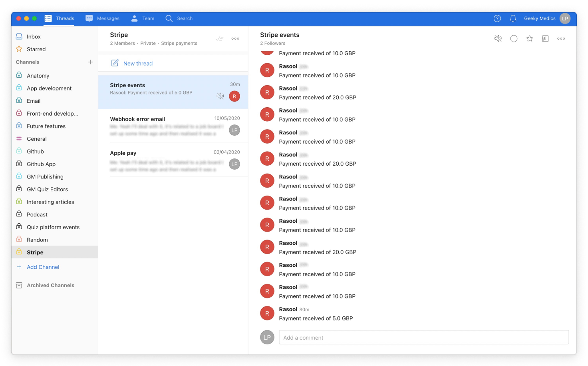This screenshot has width=588, height=366.
Task: Select the Anatomy channel
Action: 55,76
